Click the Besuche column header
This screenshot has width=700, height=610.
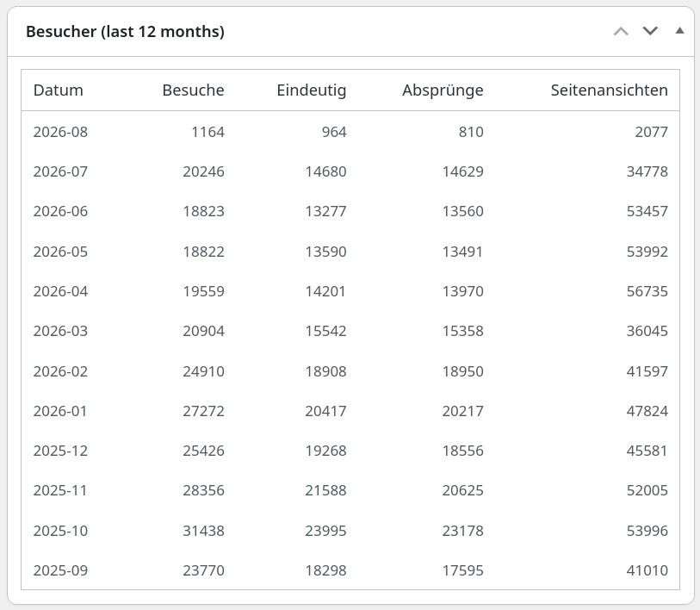tap(194, 90)
